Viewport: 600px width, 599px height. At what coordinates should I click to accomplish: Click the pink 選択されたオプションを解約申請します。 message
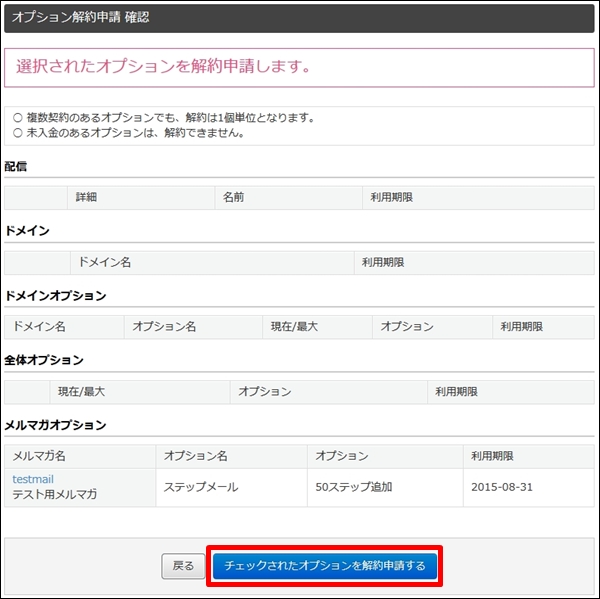(x=163, y=66)
